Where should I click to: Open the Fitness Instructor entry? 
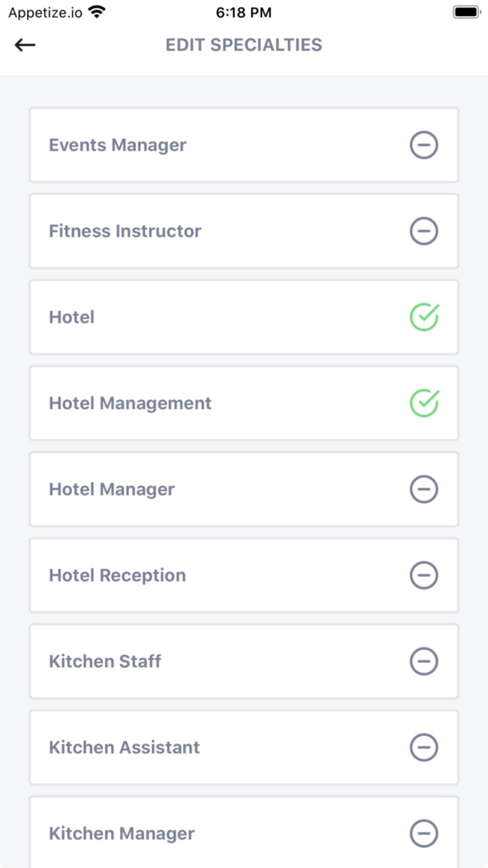(x=244, y=231)
